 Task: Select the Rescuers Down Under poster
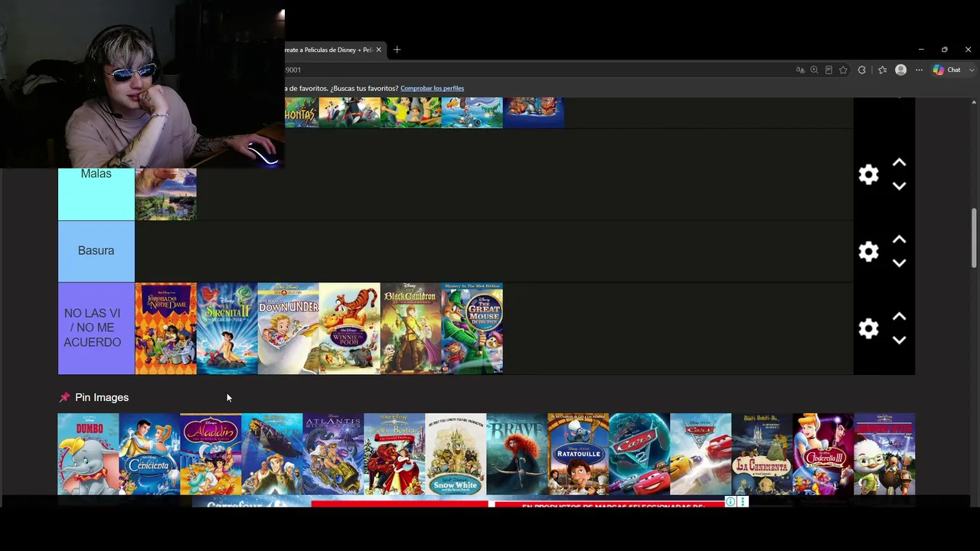pyautogui.click(x=289, y=328)
